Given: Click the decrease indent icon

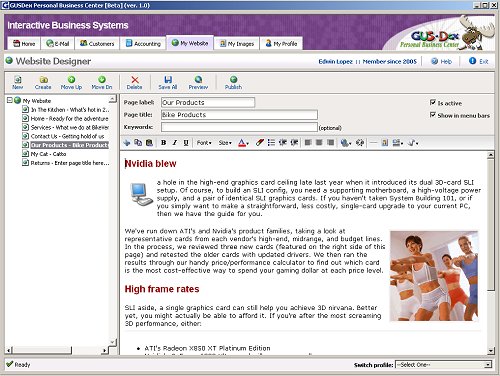Looking at the screenshot, I should 283,143.
